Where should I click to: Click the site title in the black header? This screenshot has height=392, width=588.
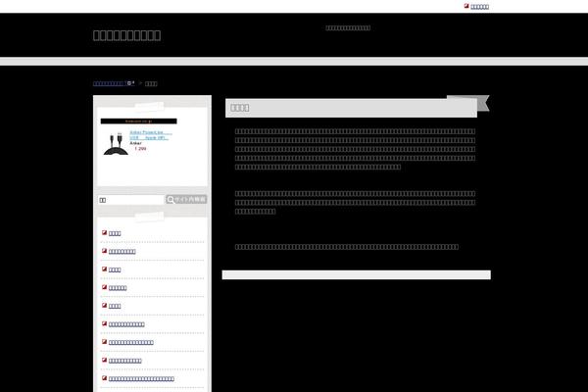126,35
